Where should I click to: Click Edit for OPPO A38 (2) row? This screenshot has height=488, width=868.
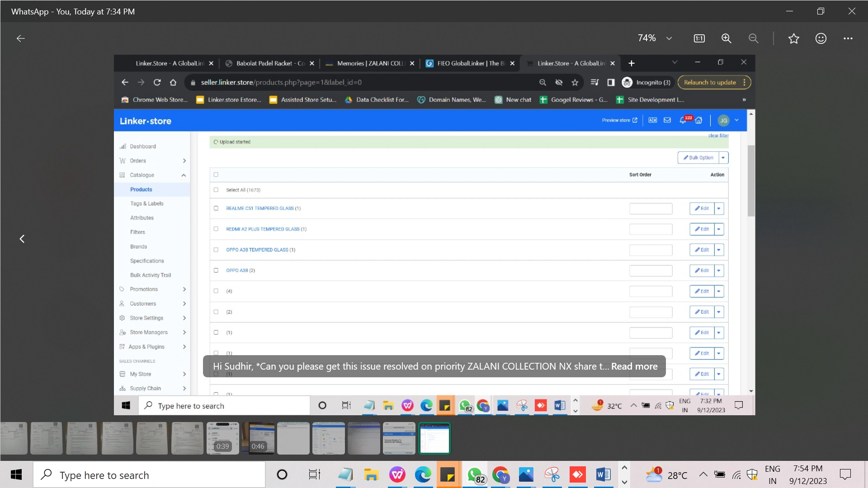pos(702,271)
